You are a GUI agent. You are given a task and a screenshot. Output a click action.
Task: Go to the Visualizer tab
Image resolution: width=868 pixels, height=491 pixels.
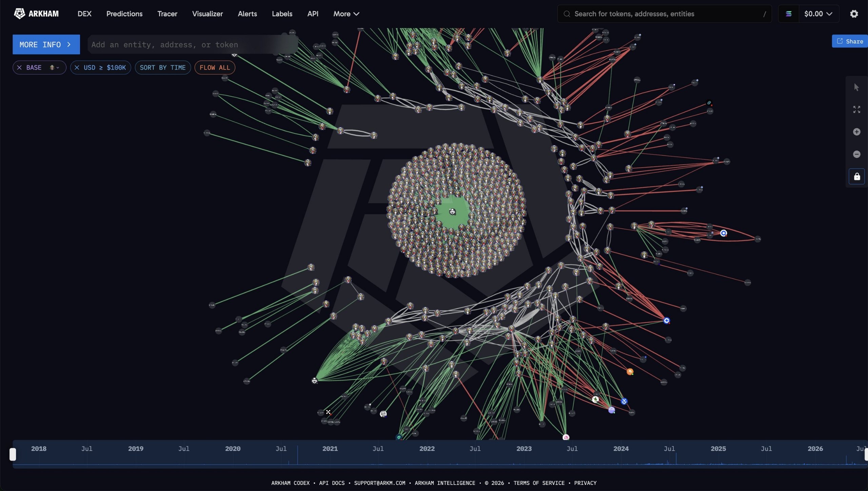208,14
